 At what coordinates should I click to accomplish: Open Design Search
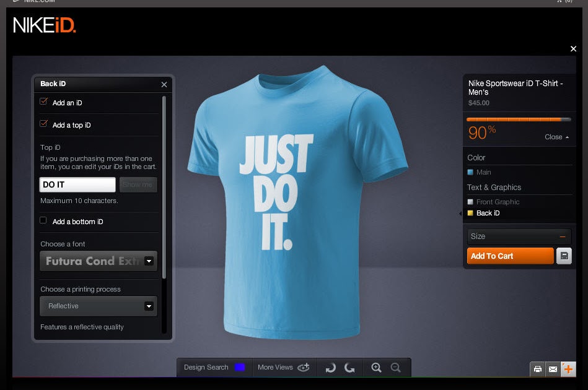point(206,368)
